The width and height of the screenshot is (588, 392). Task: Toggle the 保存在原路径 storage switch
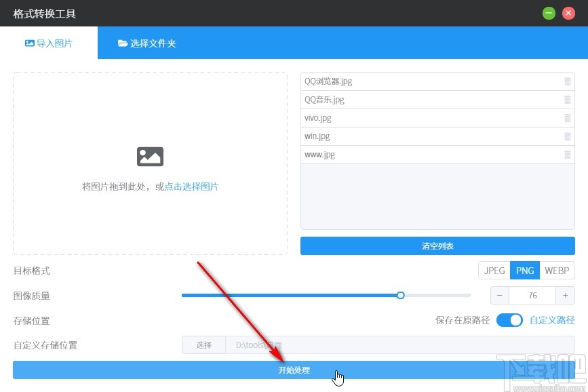[x=509, y=320]
